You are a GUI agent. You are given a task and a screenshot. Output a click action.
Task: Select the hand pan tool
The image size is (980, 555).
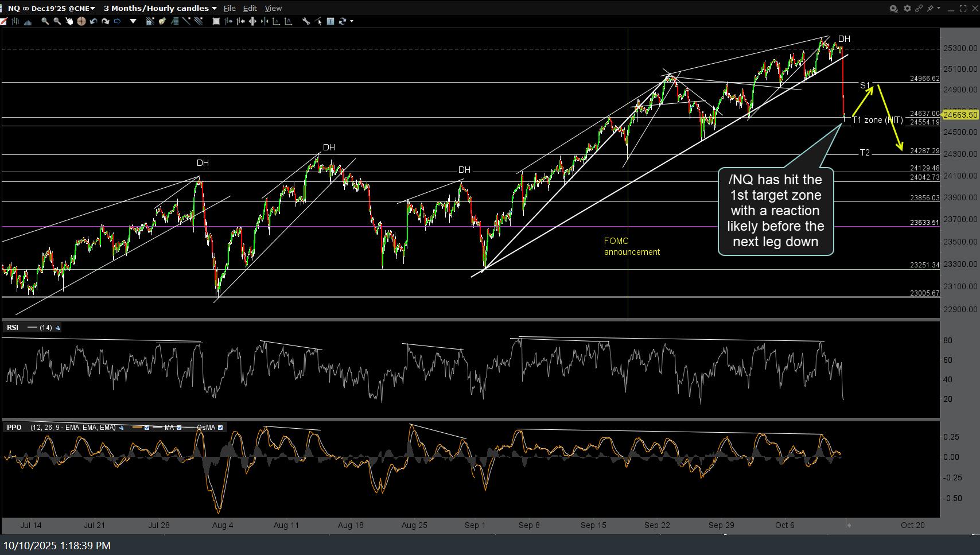tap(69, 21)
